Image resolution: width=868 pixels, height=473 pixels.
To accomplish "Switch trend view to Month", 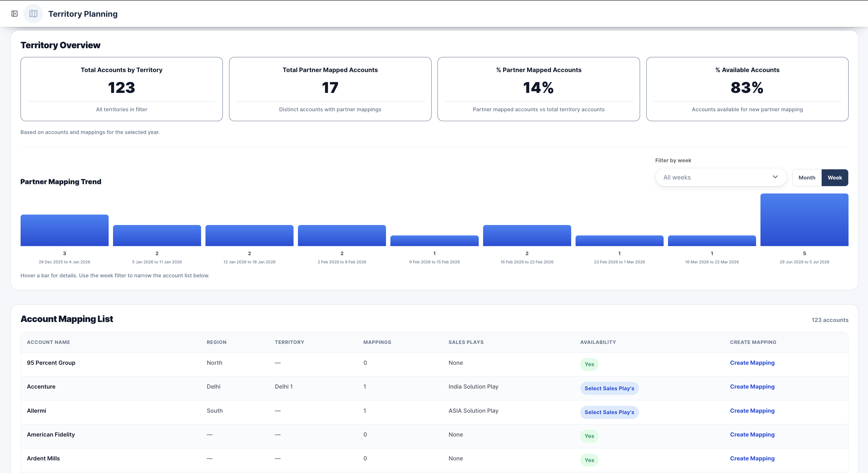I will pyautogui.click(x=807, y=178).
